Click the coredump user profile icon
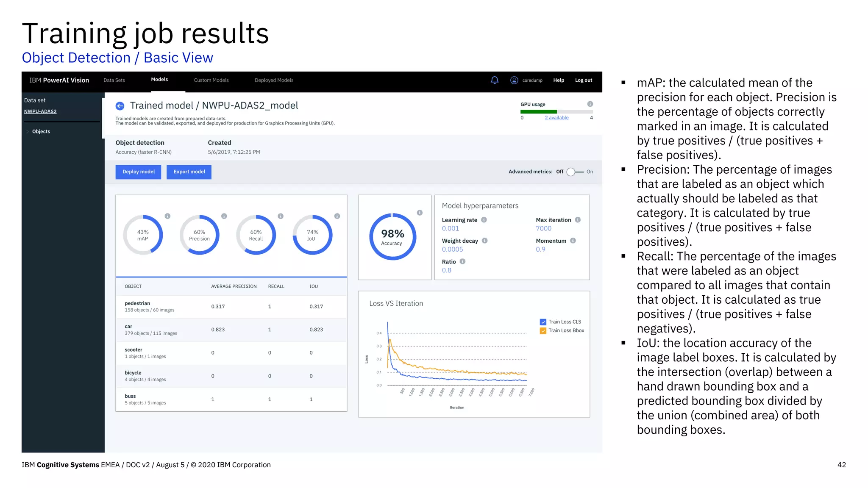 pos(514,80)
